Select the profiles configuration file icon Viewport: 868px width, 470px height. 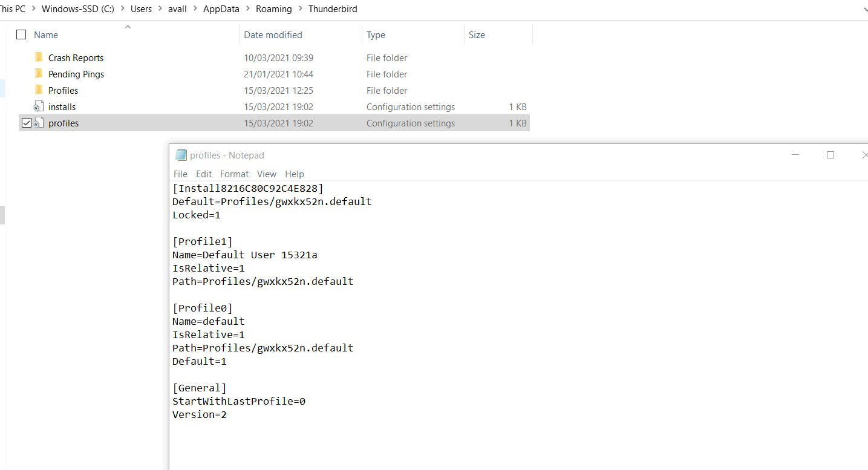coord(39,123)
